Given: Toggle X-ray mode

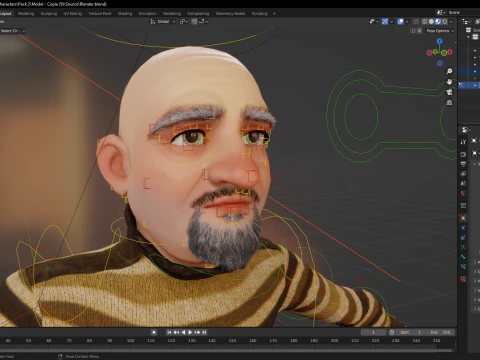Looking at the screenshot, I should pyautogui.click(x=416, y=22).
